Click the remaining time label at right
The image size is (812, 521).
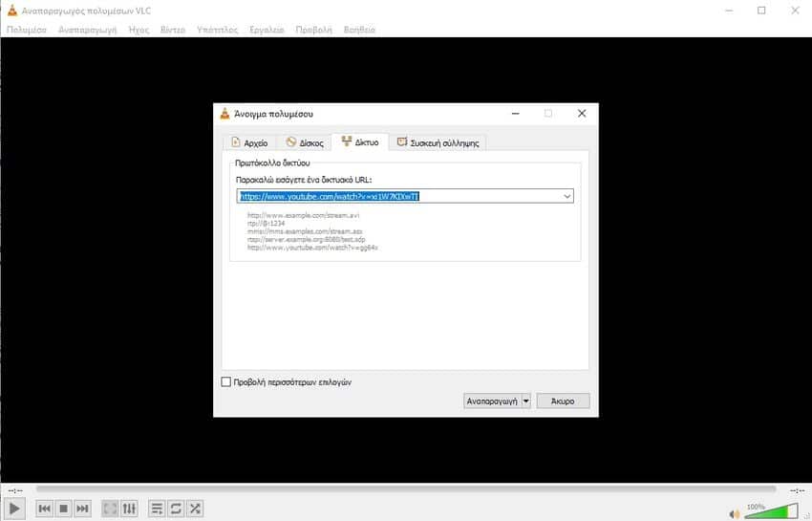point(797,490)
